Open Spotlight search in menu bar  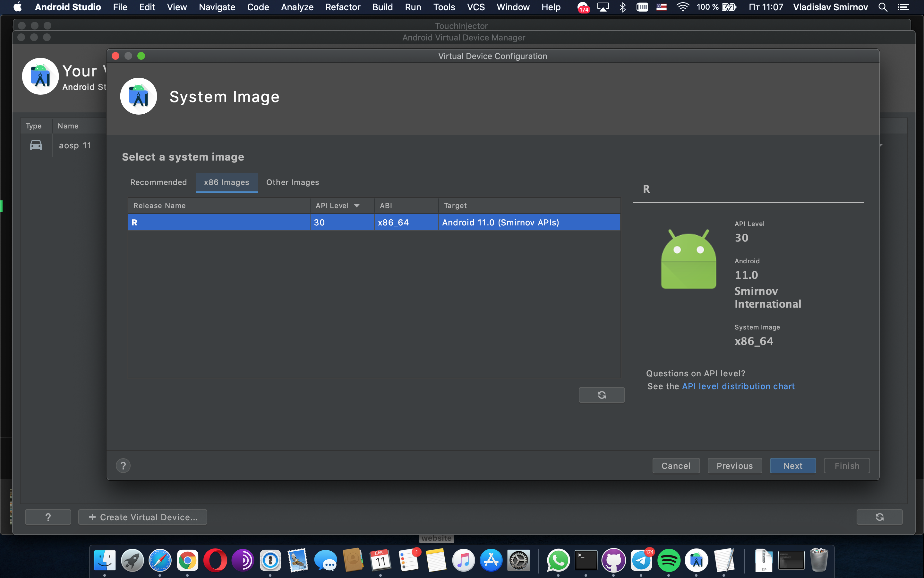883,7
